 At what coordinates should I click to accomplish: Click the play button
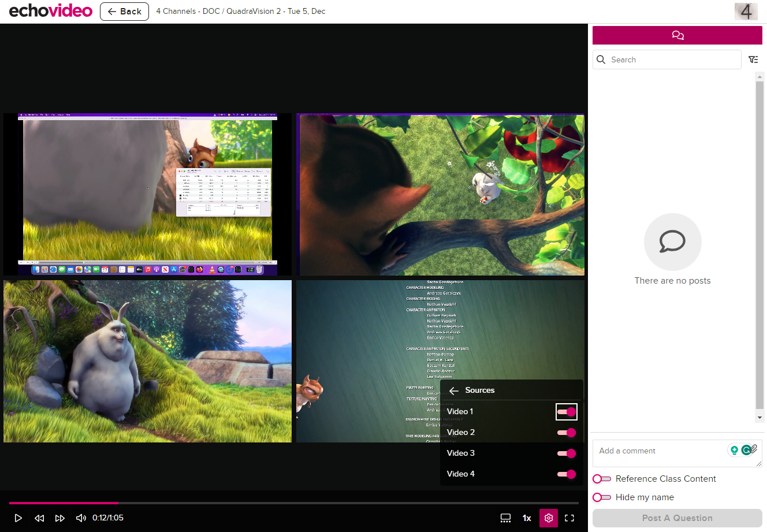coord(18,518)
